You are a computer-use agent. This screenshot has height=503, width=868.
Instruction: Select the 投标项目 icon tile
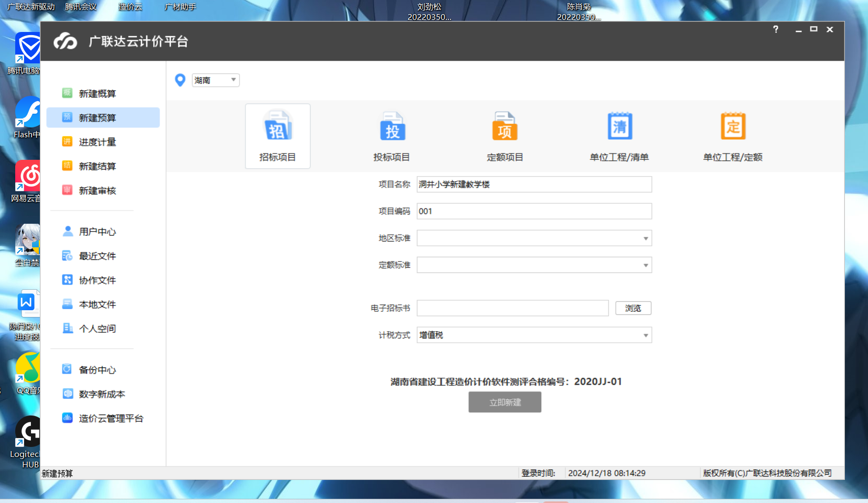[x=391, y=136]
